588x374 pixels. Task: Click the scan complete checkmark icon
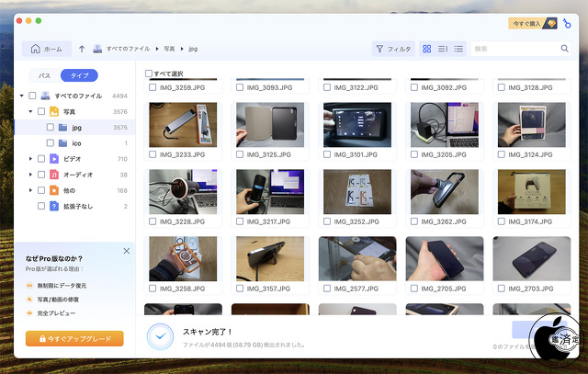pos(160,336)
